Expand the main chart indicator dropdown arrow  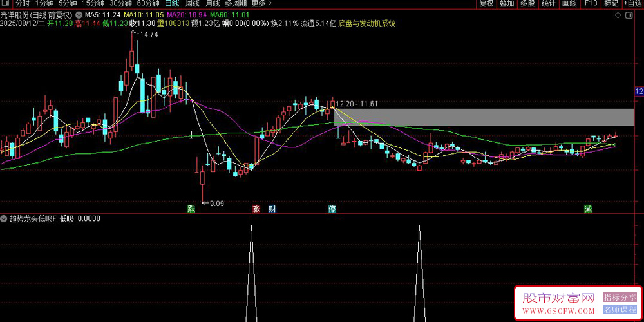(79, 15)
